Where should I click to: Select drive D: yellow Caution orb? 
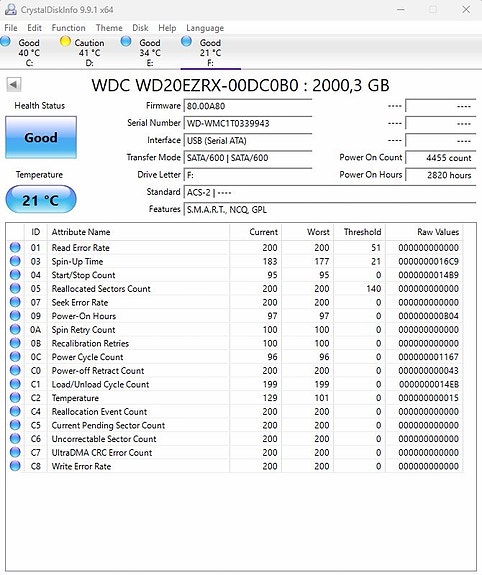tap(65, 41)
